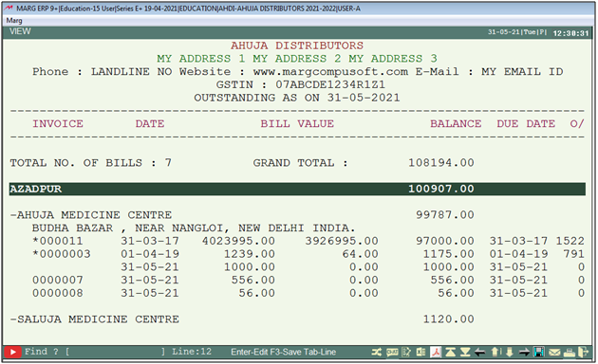The width and height of the screenshot is (598, 364).
Task: Click the 31-05-21 date in header
Action: click(x=504, y=32)
